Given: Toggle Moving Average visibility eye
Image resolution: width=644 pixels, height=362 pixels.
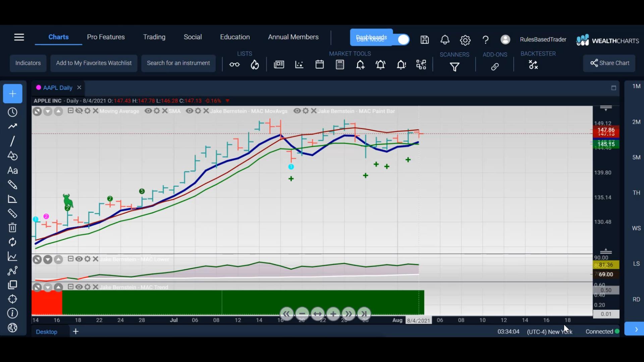Looking at the screenshot, I should 79,111.
